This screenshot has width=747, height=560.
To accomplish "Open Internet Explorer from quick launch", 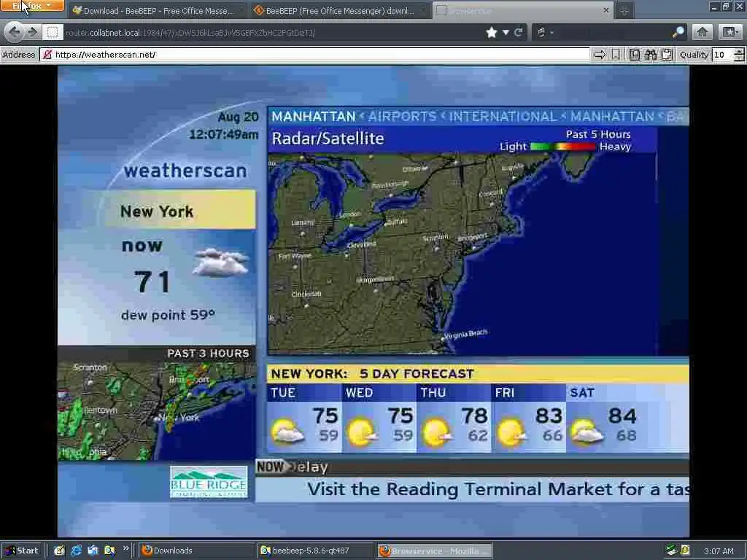I will (76, 551).
